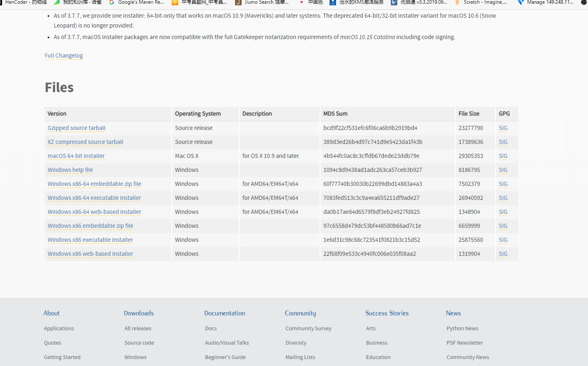Click the Jiumo Search bookmark icon
This screenshot has height=366, width=588.
(x=238, y=2)
